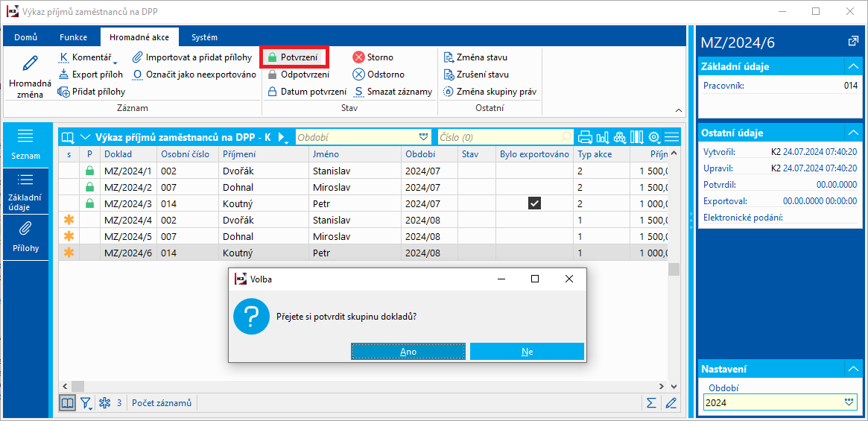868x421 pixels.
Task: Choose Smazat záznamy command
Action: click(393, 92)
